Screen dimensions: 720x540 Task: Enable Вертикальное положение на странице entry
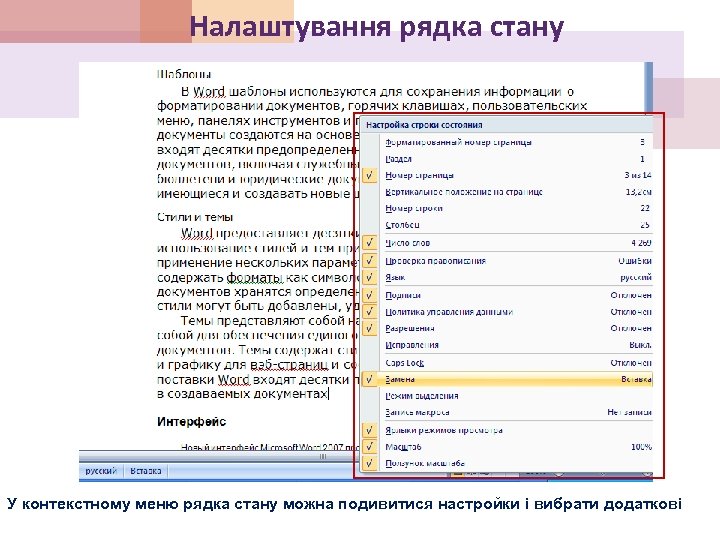click(507, 192)
